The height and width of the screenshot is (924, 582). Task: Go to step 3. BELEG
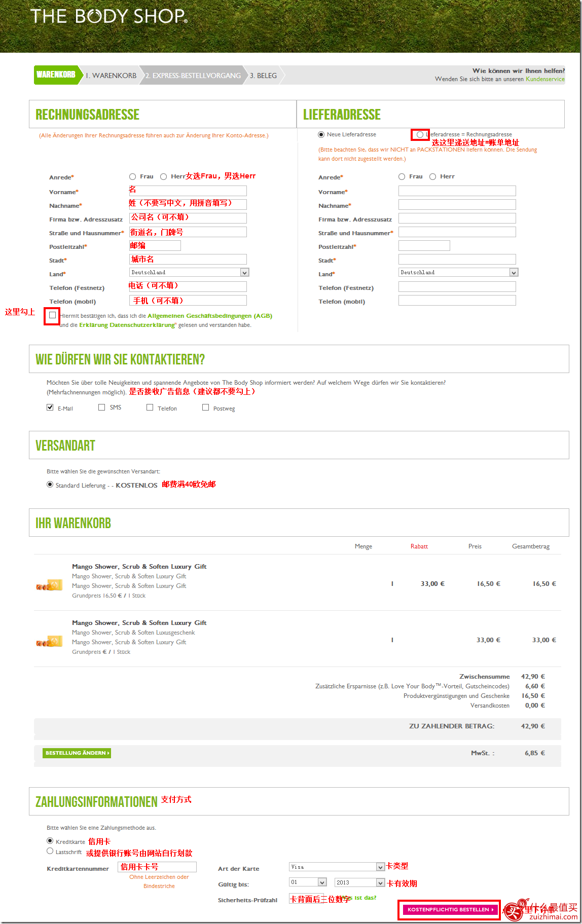[x=263, y=76]
